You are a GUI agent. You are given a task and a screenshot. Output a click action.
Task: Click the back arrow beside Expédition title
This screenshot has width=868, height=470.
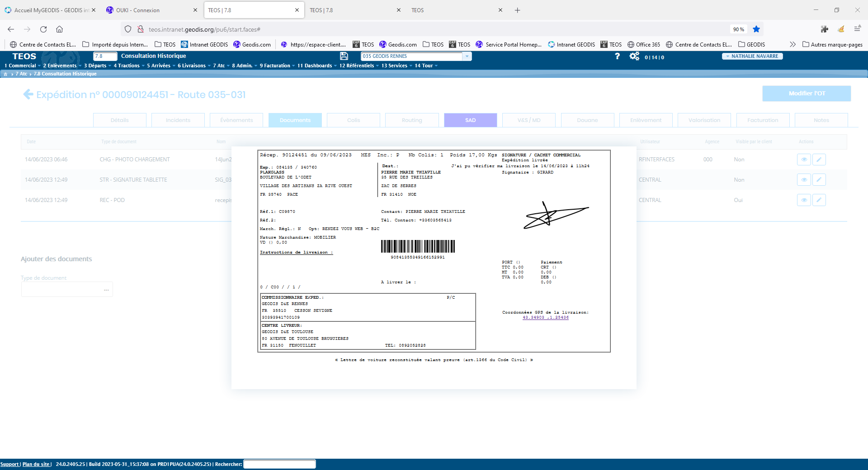click(28, 94)
